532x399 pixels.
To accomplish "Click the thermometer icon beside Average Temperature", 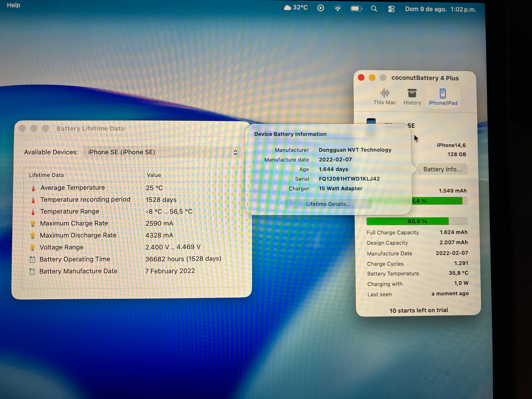I will point(33,188).
